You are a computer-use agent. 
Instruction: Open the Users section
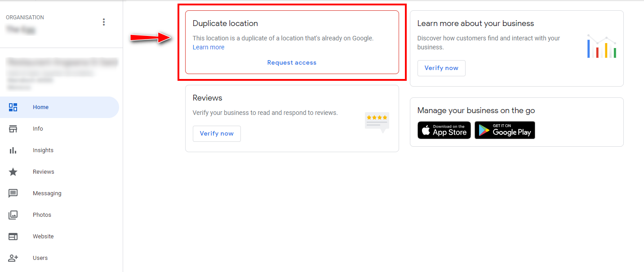[x=59, y=258]
